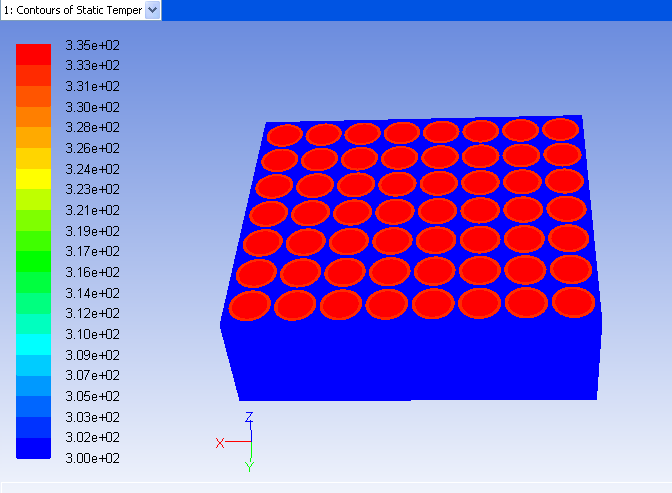This screenshot has height=493, width=672.
Task: Click the 3.28e+02 legend value label
Action: [x=92, y=128]
